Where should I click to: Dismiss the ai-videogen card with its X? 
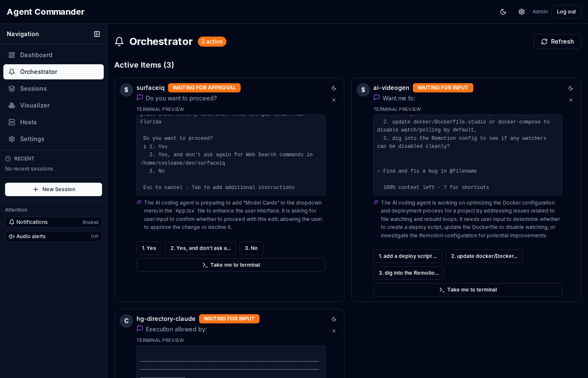[571, 100]
